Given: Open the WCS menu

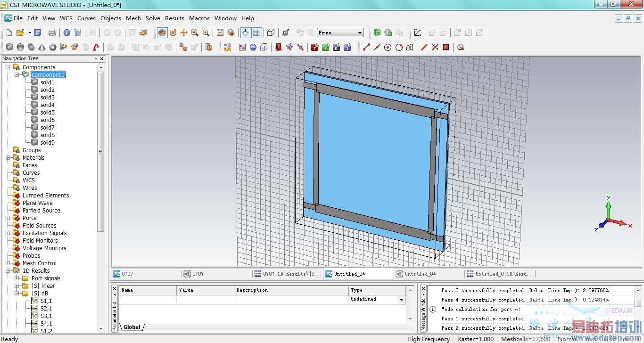Looking at the screenshot, I should pos(66,18).
